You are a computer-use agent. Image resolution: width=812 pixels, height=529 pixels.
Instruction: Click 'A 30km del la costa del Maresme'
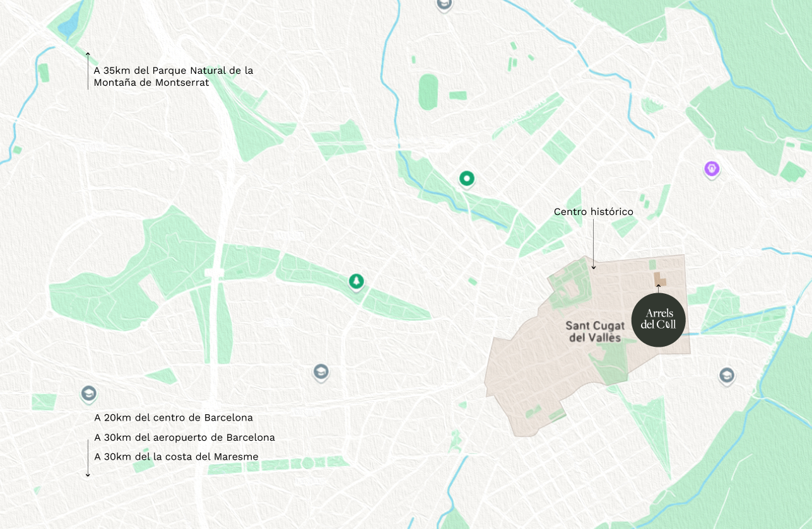(176, 456)
